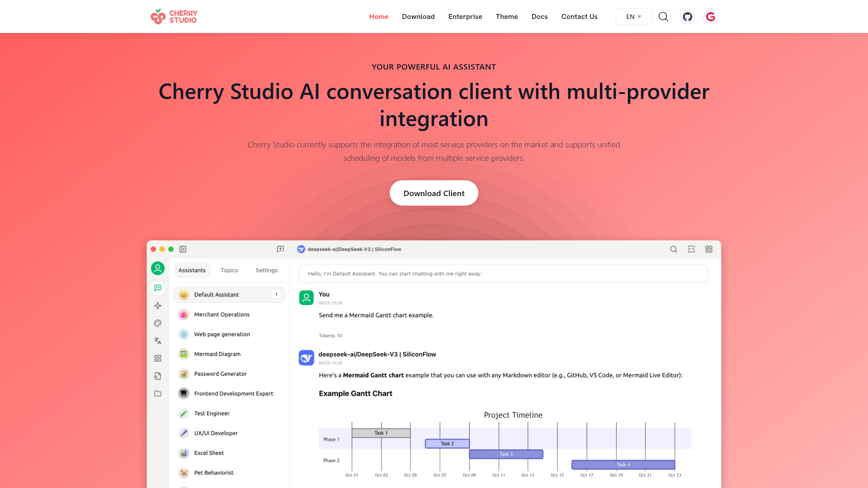Screen dimensions: 868x488
Task: Click the new topic icon in titlebar
Action: pyautogui.click(x=280, y=249)
